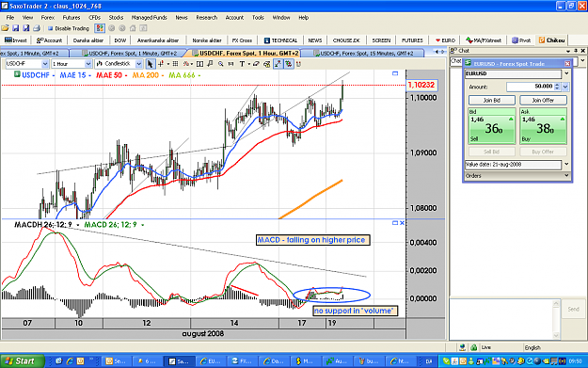Viewport: 588px width, 368px height.
Task: Select the crosshair tool in chart toolbar
Action: (x=161, y=64)
